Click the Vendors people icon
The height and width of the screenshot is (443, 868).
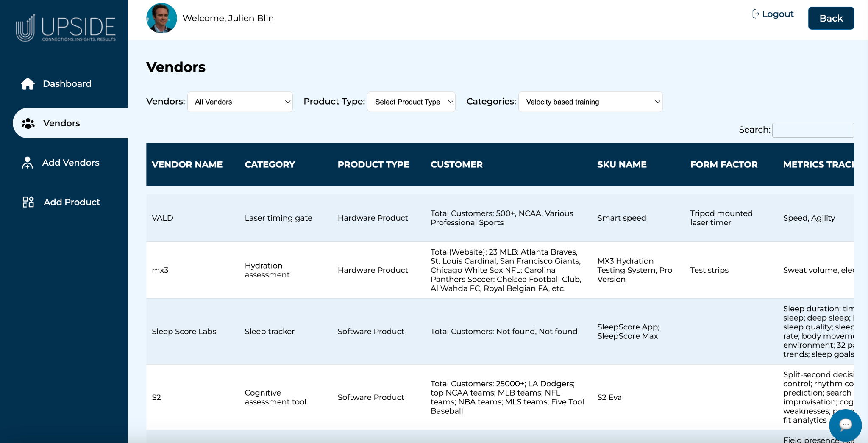pyautogui.click(x=28, y=123)
